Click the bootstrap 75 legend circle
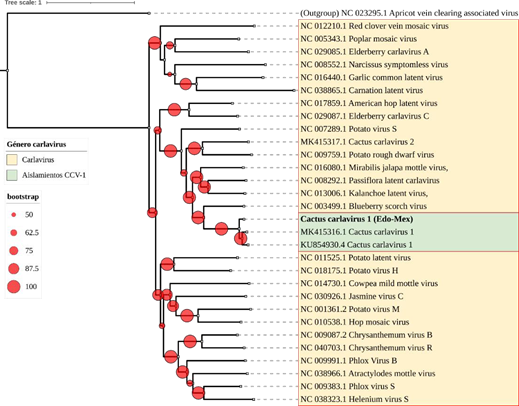519x406 pixels. [x=14, y=251]
